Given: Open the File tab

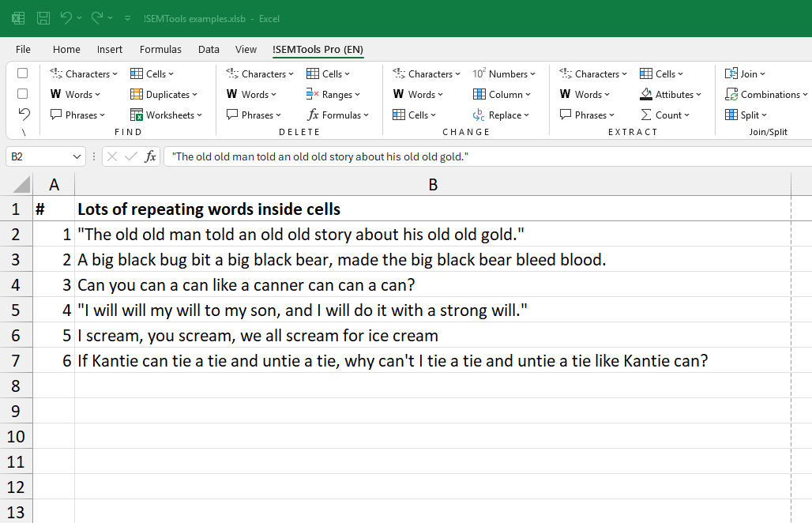Looking at the screenshot, I should point(23,49).
